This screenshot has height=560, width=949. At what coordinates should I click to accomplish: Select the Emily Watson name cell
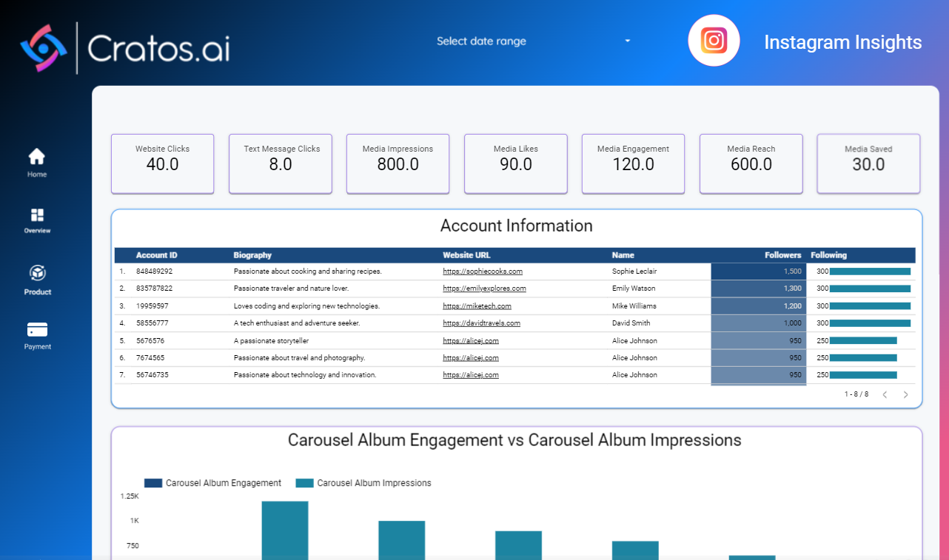coord(634,289)
